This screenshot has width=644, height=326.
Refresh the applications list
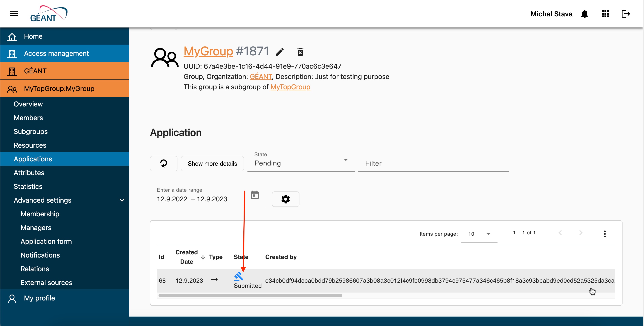[163, 163]
